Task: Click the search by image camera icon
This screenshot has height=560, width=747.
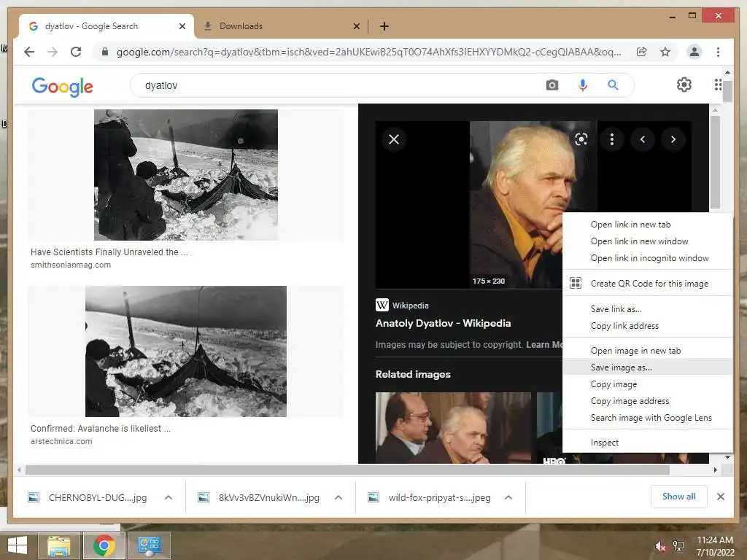Action: [x=552, y=85]
